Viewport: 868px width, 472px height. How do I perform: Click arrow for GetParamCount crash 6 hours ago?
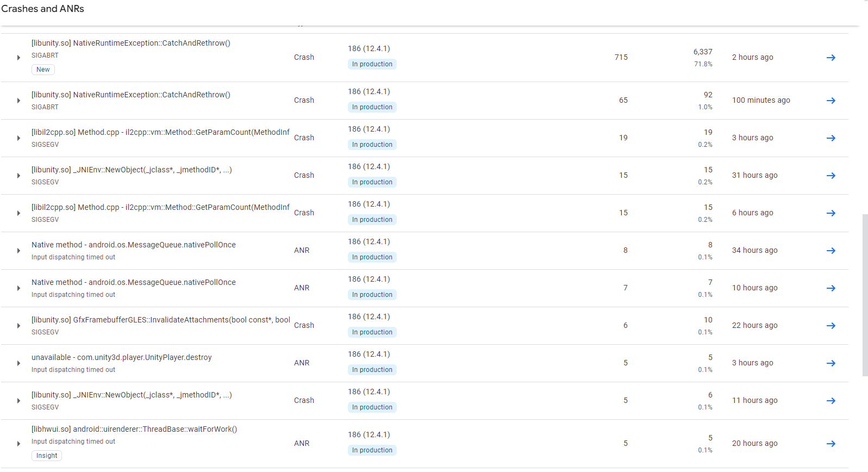pyautogui.click(x=830, y=213)
